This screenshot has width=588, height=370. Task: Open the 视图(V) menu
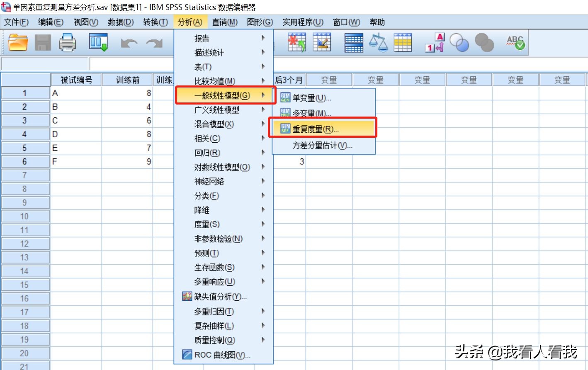coord(86,22)
